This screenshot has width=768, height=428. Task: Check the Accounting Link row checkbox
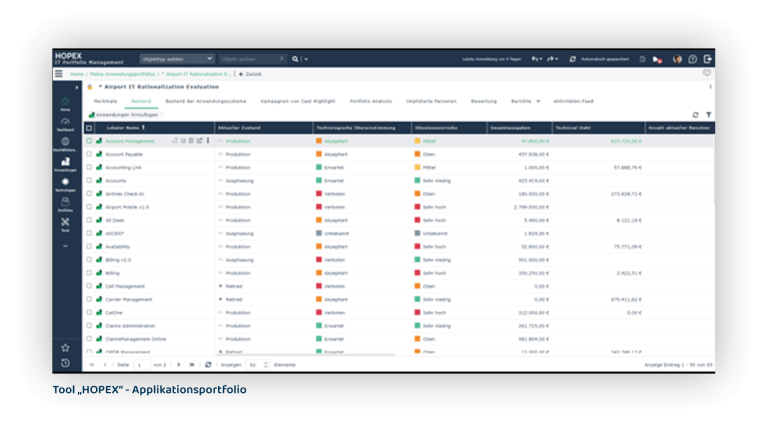89,167
